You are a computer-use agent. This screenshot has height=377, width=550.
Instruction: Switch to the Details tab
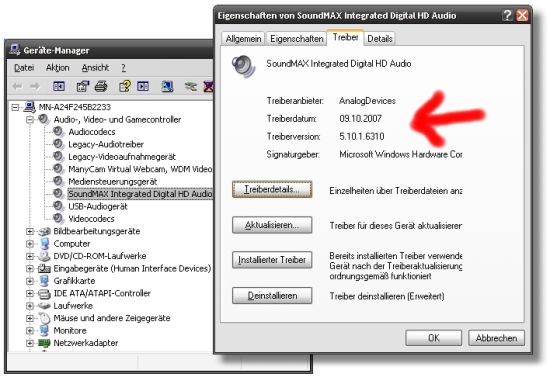point(380,39)
